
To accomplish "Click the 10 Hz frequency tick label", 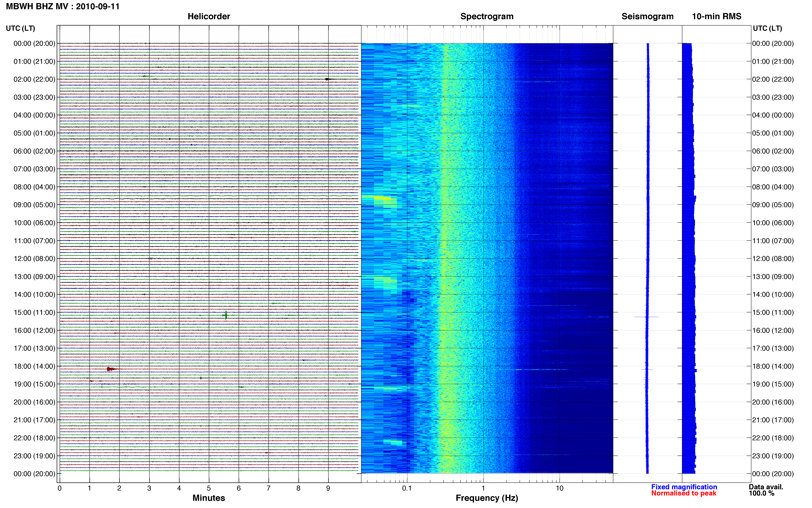I will tap(559, 488).
